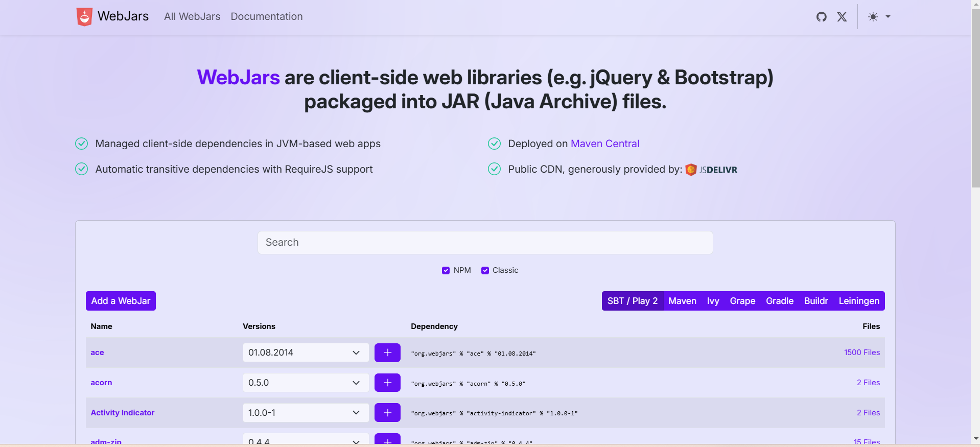Open the X (Twitter) icon link
Viewport: 980px width, 447px height.
point(842,17)
